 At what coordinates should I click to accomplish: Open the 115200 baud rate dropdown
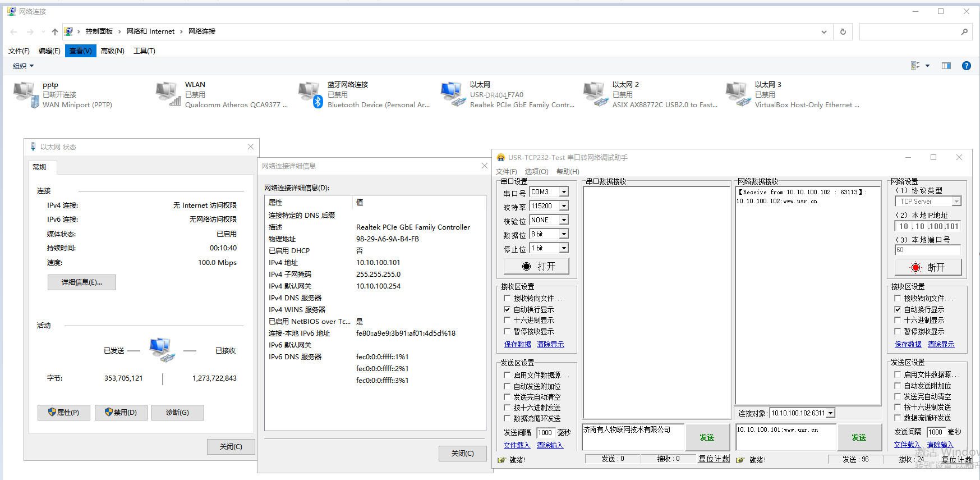click(x=564, y=206)
